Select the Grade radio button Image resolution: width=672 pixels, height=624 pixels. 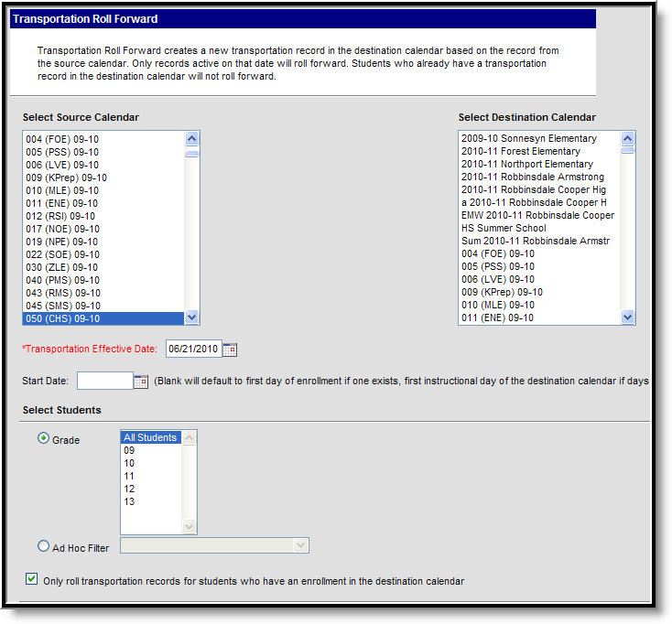click(x=43, y=438)
